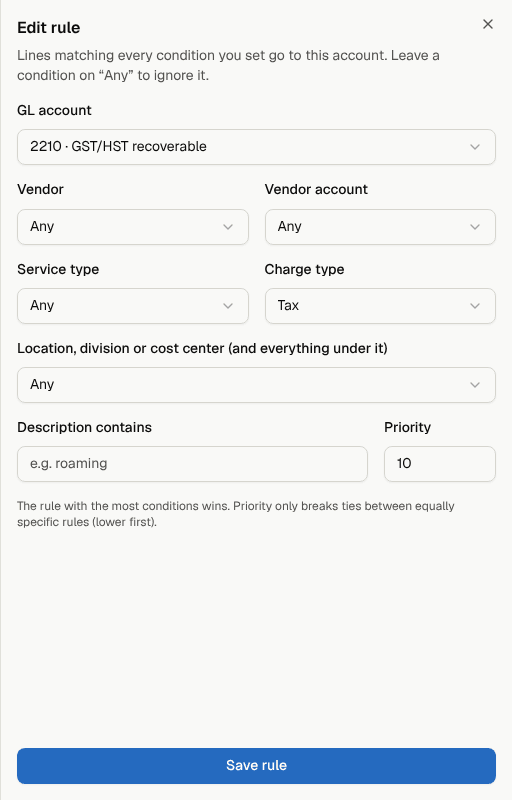Select the Priority field showing 10
The width and height of the screenshot is (512, 800).
(x=440, y=464)
